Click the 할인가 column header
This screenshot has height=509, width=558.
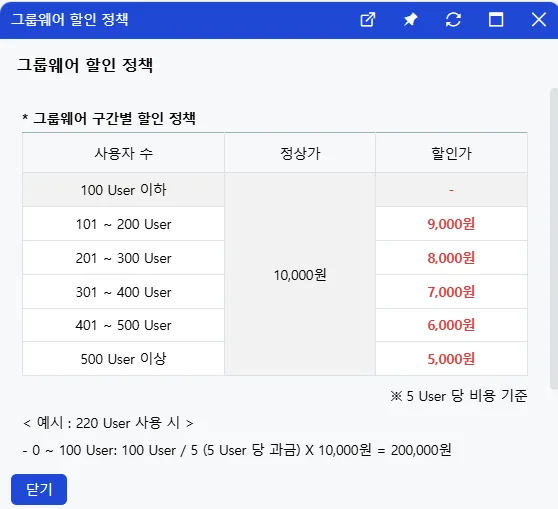(451, 153)
